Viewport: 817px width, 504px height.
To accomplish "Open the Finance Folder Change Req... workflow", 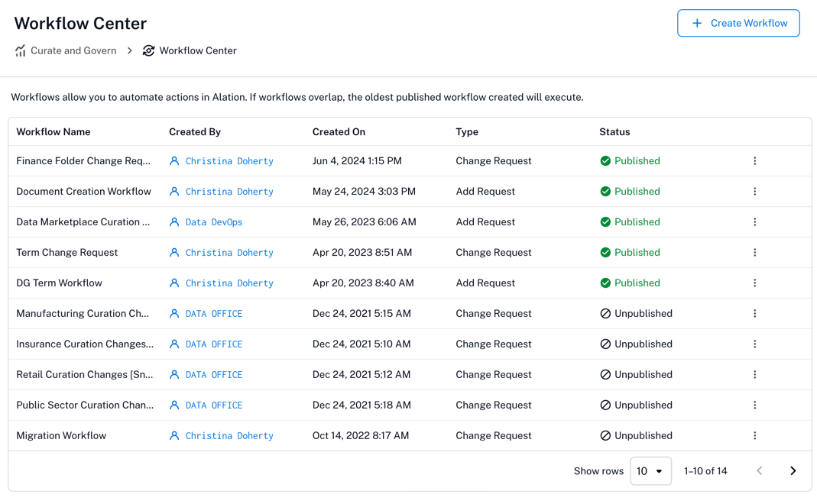I will click(x=83, y=161).
